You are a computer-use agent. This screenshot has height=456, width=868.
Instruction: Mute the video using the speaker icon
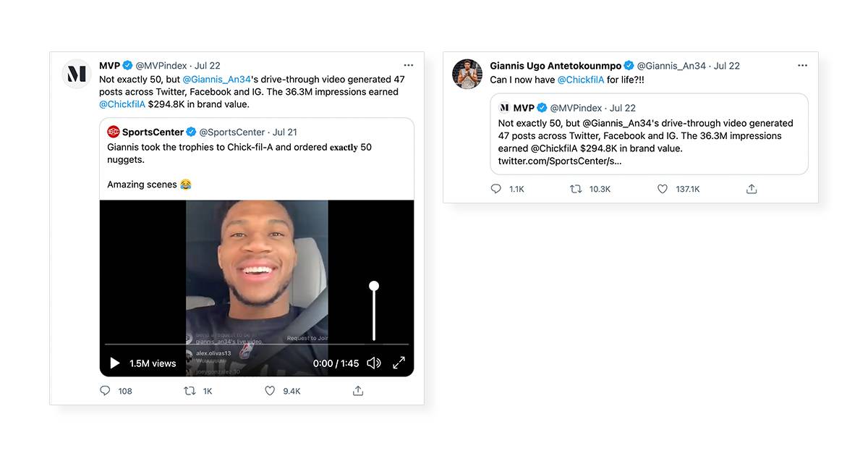373,363
